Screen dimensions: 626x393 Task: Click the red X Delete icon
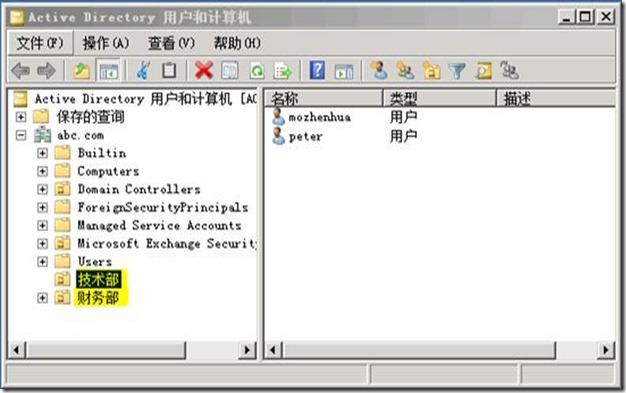pos(204,71)
